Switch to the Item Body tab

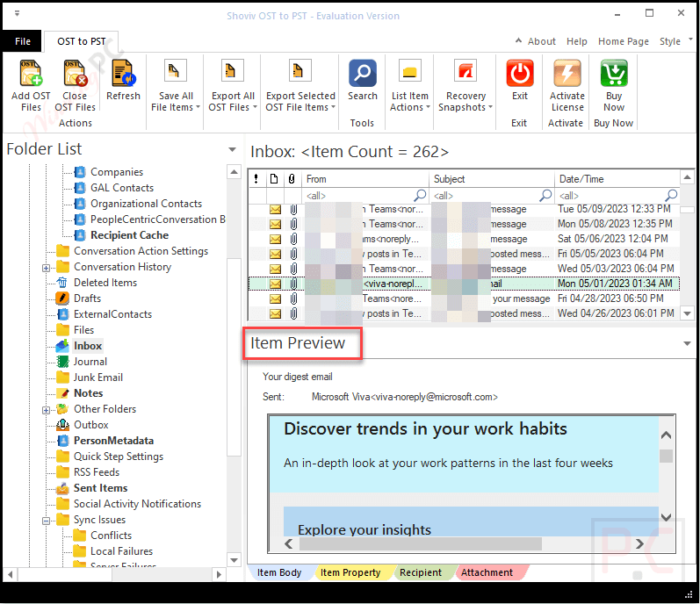pyautogui.click(x=279, y=572)
